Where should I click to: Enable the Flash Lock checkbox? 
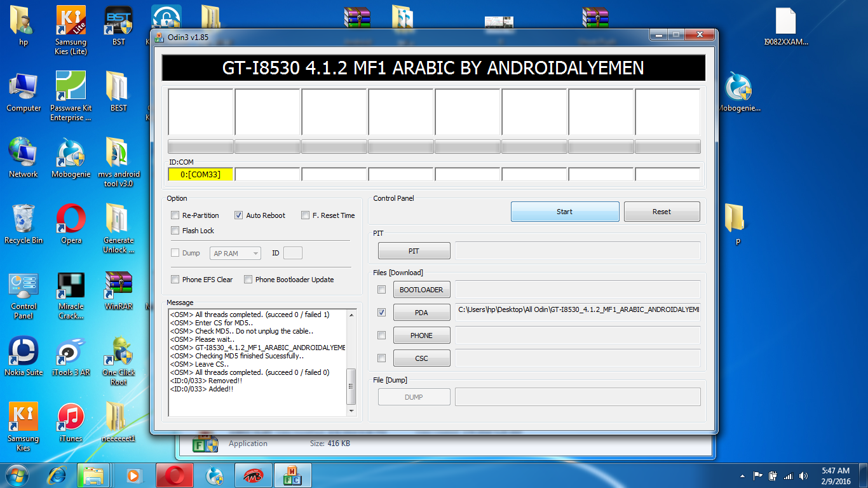175,231
